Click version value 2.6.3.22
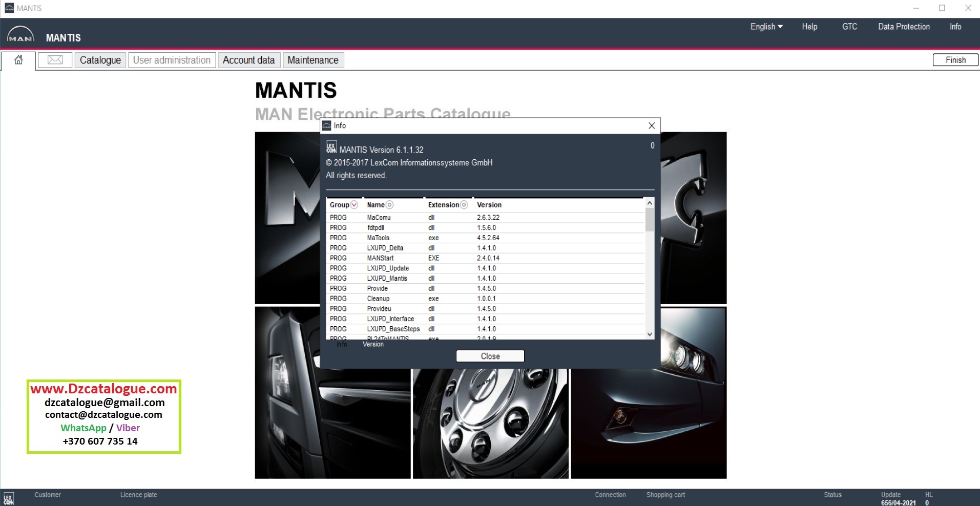 coord(488,218)
